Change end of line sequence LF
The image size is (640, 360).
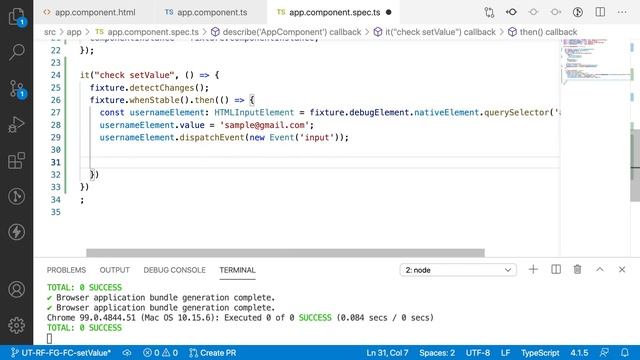click(x=505, y=353)
